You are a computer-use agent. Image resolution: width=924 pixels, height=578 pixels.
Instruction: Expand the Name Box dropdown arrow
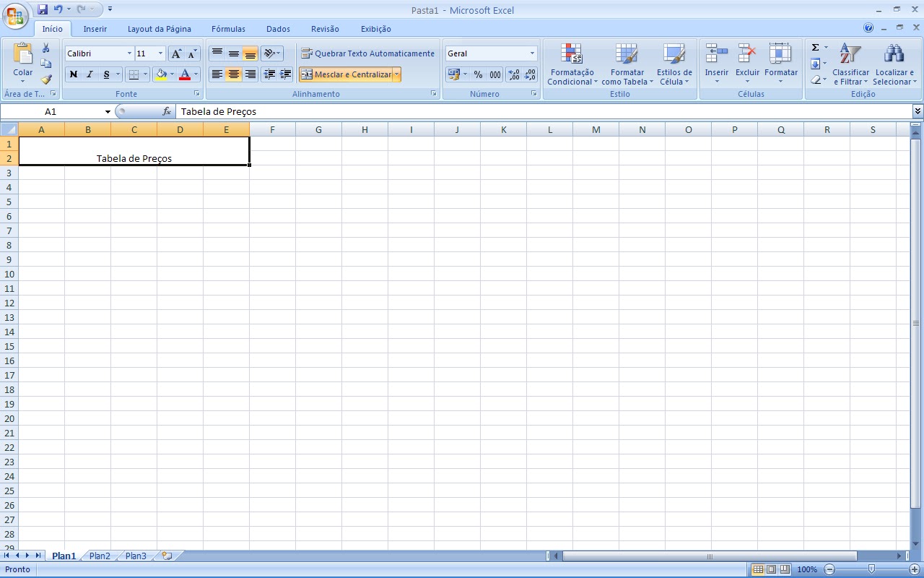pos(108,112)
